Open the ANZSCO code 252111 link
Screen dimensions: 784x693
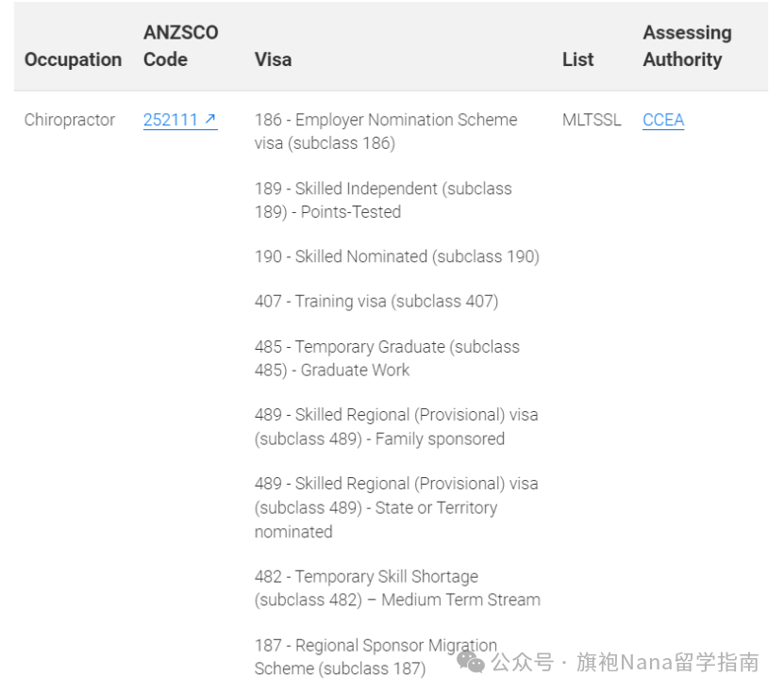click(x=180, y=120)
